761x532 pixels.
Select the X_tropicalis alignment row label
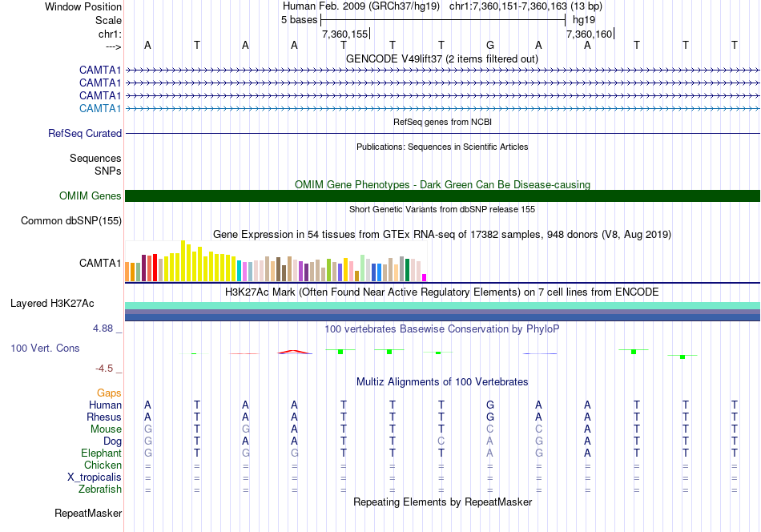(95, 478)
